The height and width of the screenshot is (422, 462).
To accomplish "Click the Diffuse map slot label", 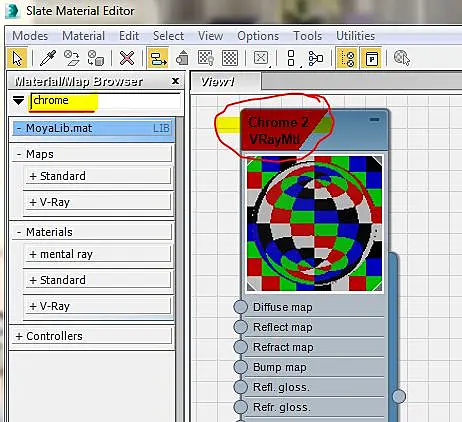I will [283, 307].
